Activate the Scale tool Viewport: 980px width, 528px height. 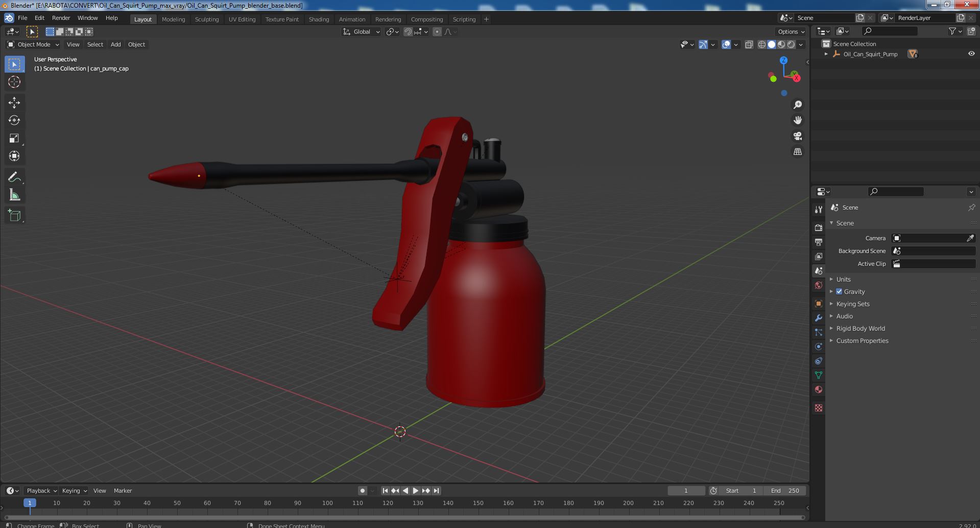click(x=14, y=139)
